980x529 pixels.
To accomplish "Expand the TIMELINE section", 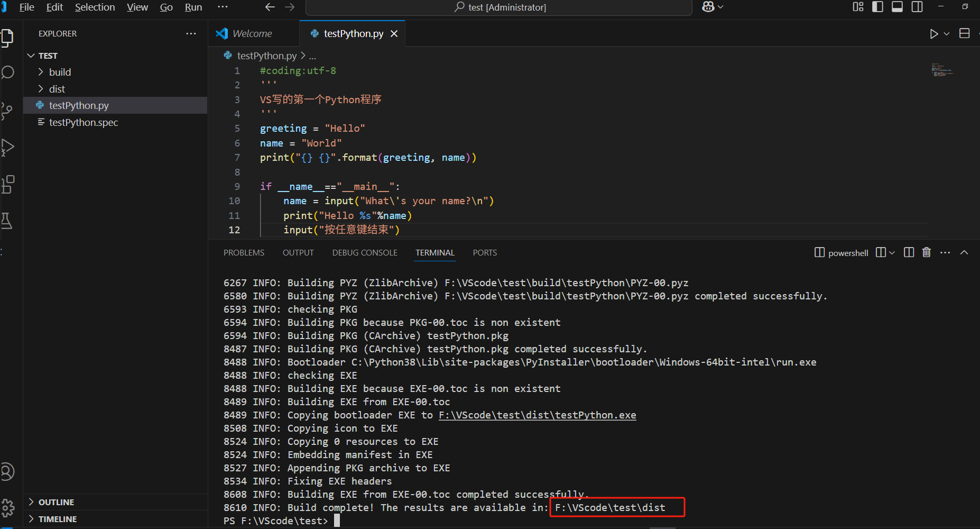I will [x=116, y=519].
